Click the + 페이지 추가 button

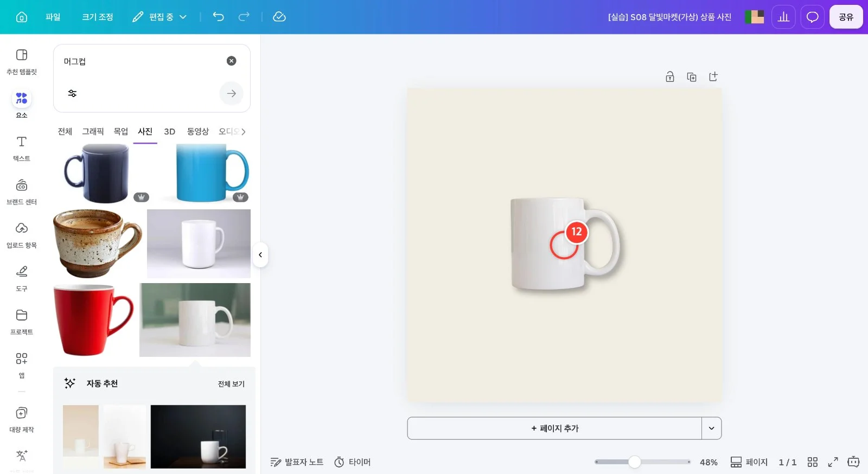[554, 428]
